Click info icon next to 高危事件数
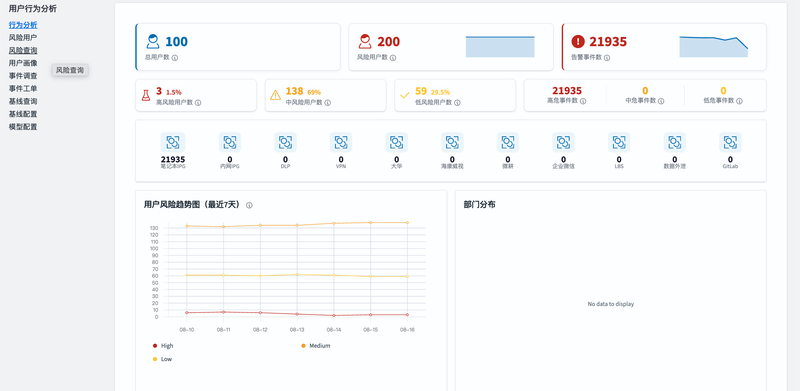This screenshot has width=800, height=391. pyautogui.click(x=583, y=101)
